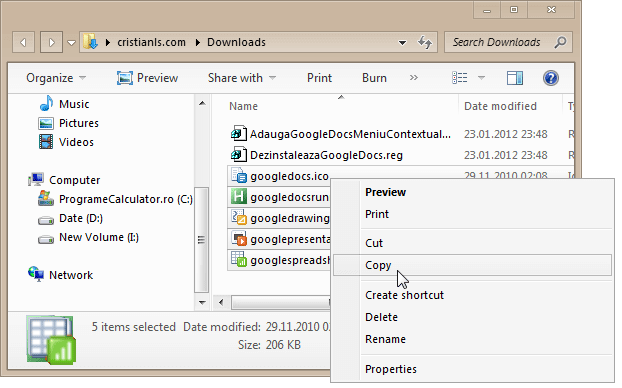Toggle the preview pane icon
This screenshot has width=622, height=388.
[515, 78]
